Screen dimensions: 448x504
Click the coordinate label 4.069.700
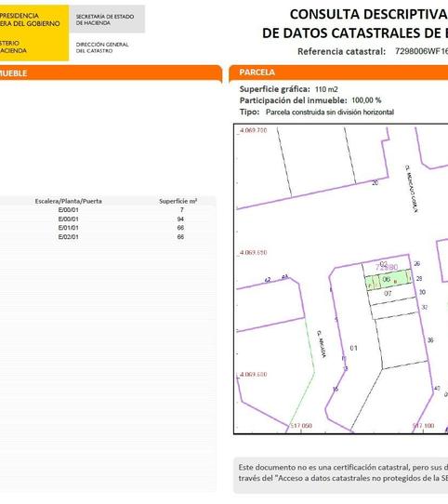tap(253, 130)
